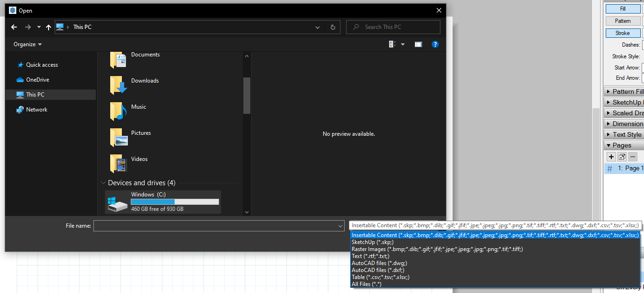Screen dimensions: 644x293
Task: Toggle the Stroke option
Action: pos(623,33)
